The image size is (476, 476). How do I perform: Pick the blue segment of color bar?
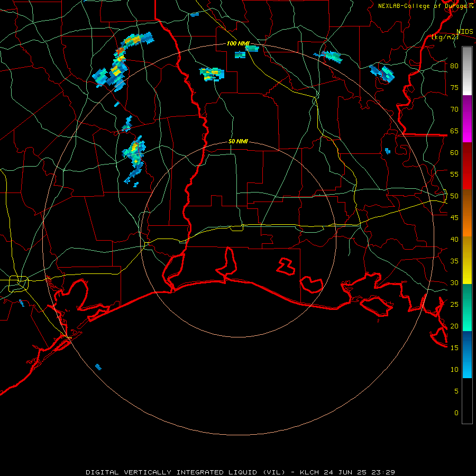(467, 354)
